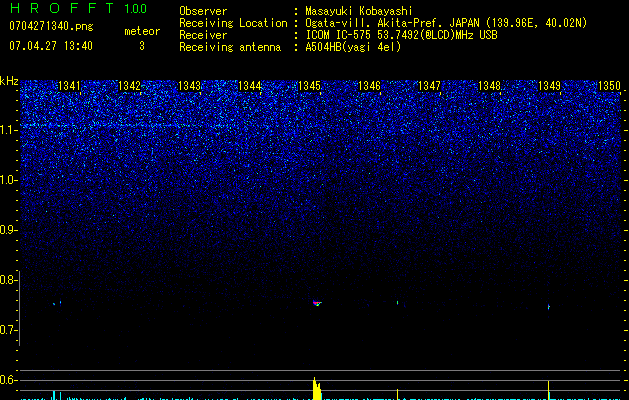Click the cyan power spikes before 1341
The height and width of the screenshot is (400, 629).
point(57,395)
